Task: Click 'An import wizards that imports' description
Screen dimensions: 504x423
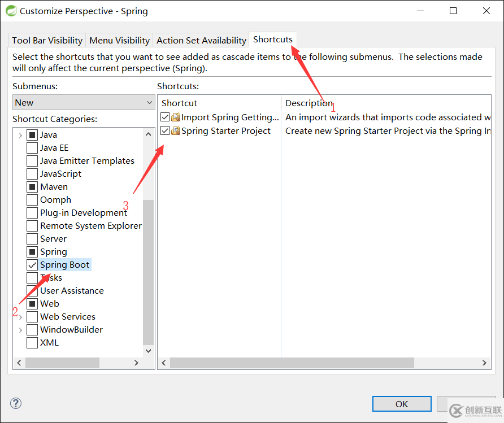Action: [x=388, y=117]
